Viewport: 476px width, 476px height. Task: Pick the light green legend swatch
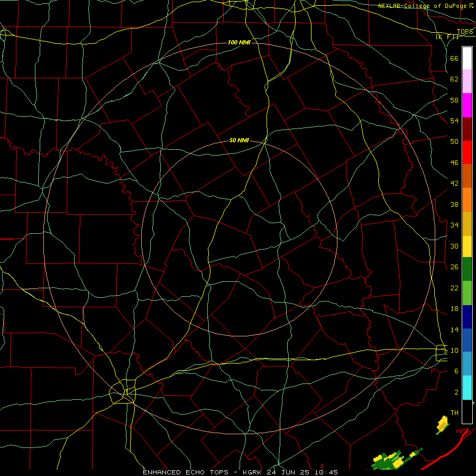point(467,293)
